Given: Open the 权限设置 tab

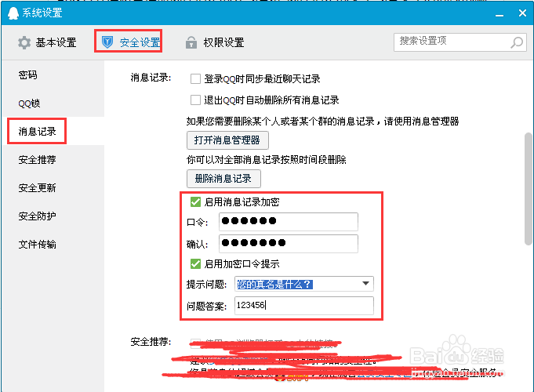Looking at the screenshot, I should [215, 42].
